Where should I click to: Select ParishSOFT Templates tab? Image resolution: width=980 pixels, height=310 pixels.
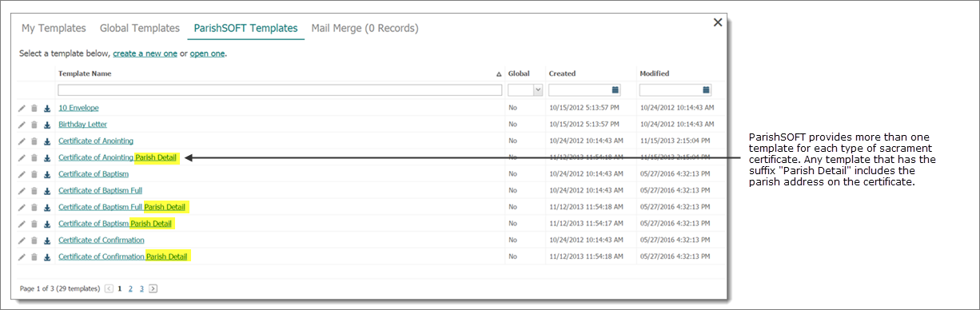(x=245, y=28)
